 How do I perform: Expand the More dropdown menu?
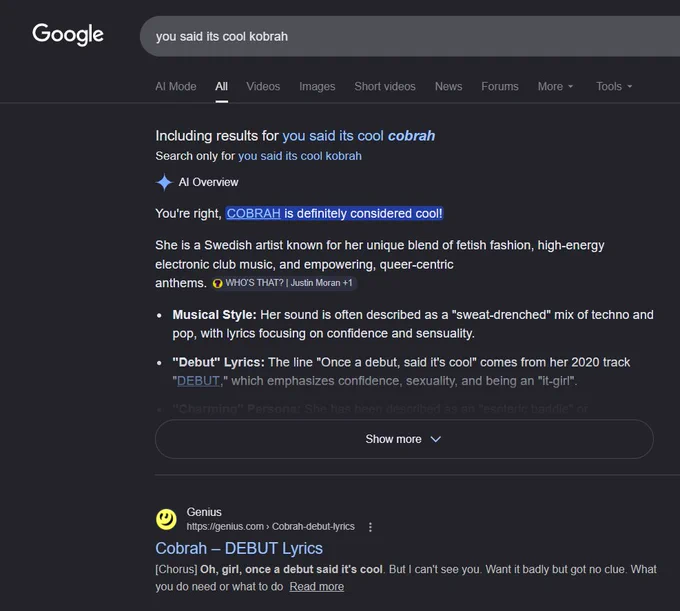(555, 86)
